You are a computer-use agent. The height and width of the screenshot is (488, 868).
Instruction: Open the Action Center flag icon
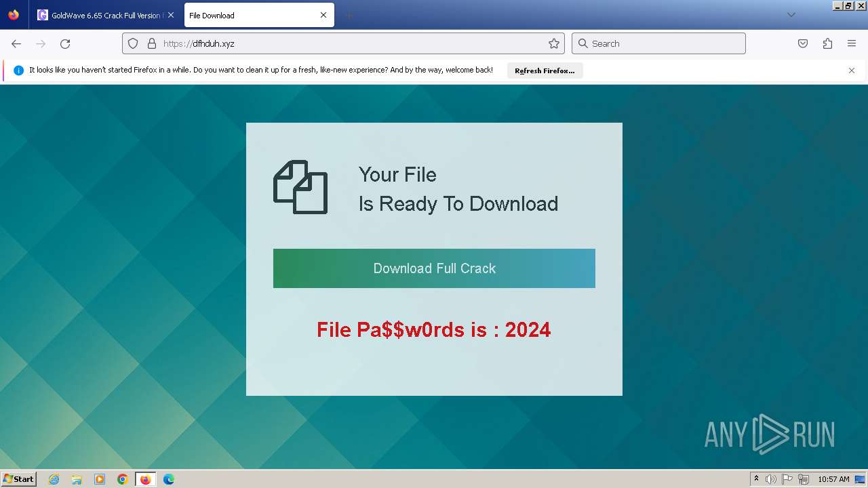point(788,479)
